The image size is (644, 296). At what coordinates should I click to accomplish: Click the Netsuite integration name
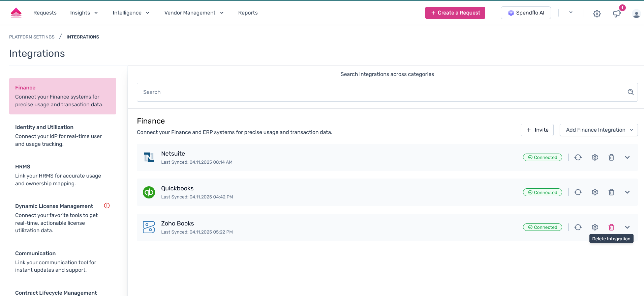click(x=173, y=154)
